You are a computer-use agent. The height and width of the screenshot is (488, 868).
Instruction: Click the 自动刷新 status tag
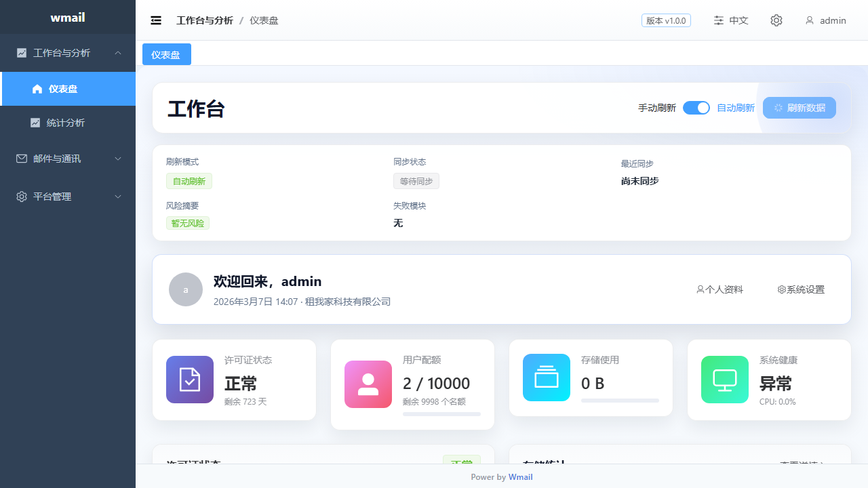[189, 181]
